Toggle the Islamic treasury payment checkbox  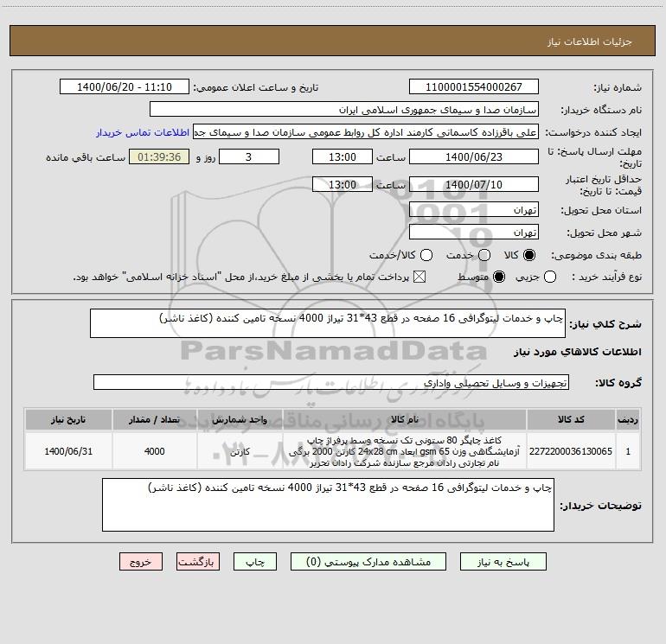coord(419,277)
